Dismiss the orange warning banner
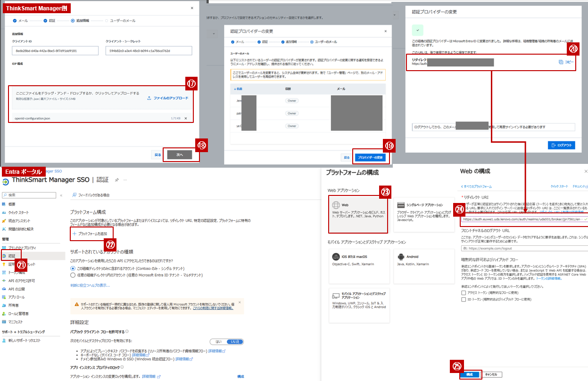This screenshot has width=588, height=381. (x=240, y=302)
